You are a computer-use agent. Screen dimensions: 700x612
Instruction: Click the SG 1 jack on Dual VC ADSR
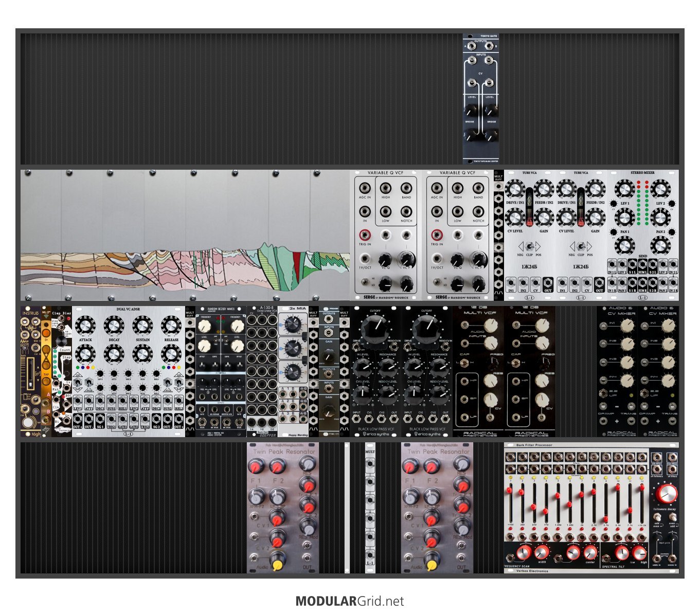coord(100,418)
